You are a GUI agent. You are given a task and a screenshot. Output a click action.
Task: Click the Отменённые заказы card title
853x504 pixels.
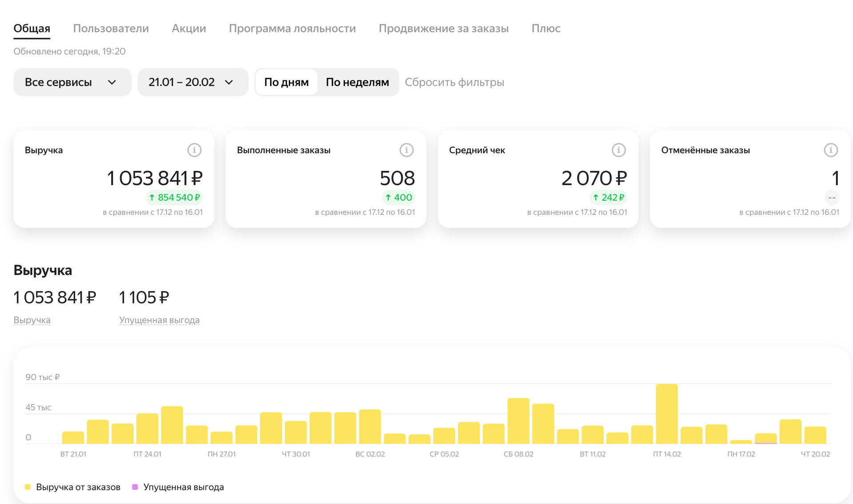(x=706, y=151)
